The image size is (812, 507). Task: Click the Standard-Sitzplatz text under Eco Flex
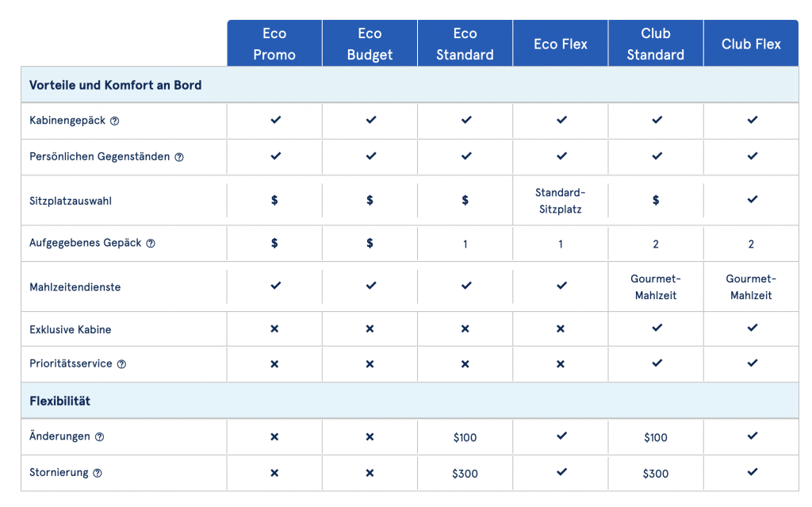coord(561,201)
